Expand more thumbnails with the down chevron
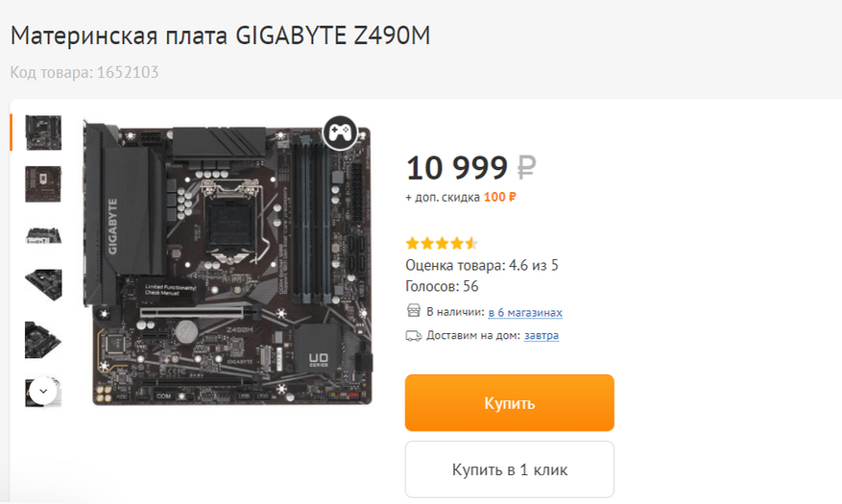842x504 pixels. tap(43, 392)
